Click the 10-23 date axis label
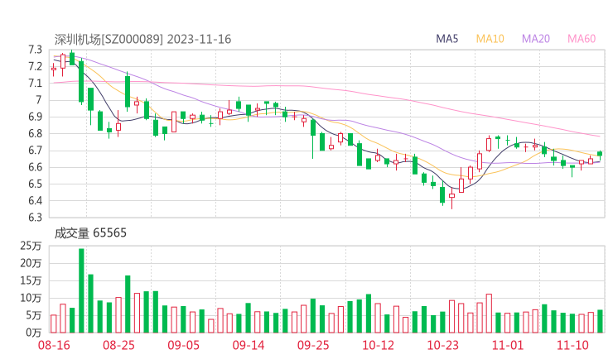Screen dimensions: 613x364 442,345
